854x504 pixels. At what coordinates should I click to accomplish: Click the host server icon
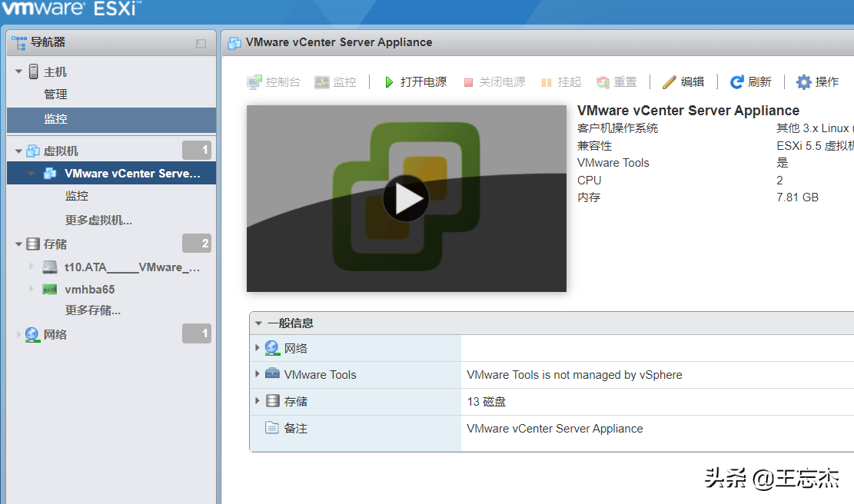[34, 71]
